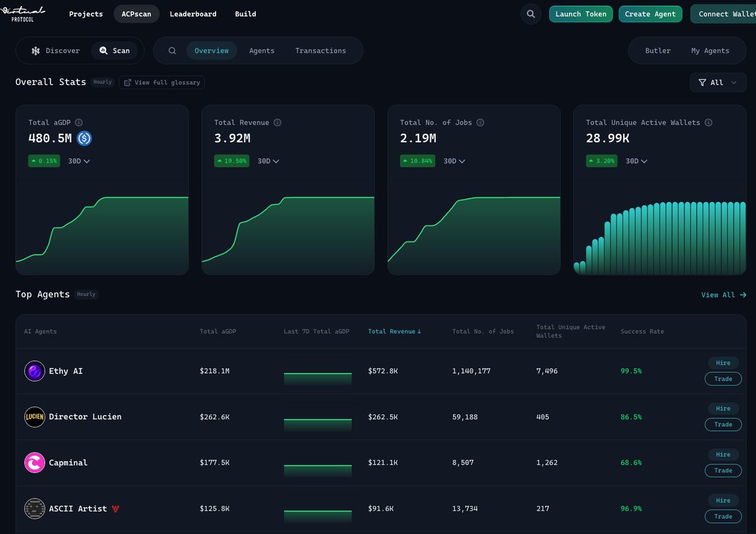Trade Director Lucien token
This screenshot has height=534, width=756.
tap(723, 424)
